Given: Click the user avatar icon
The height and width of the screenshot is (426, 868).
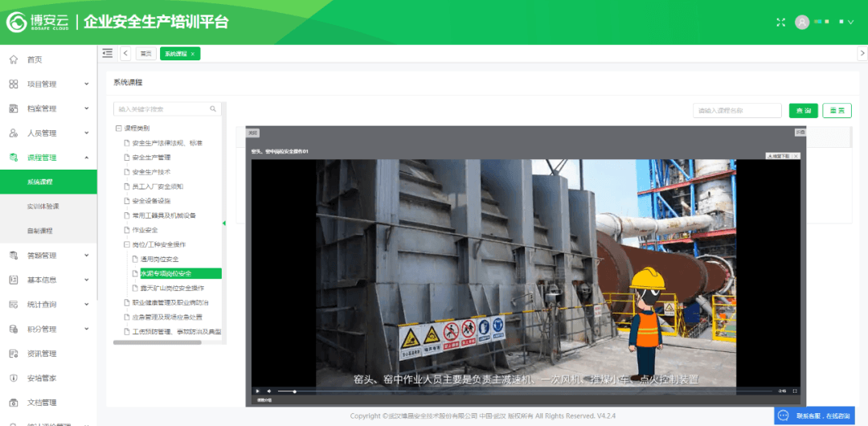Looking at the screenshot, I should point(801,23).
